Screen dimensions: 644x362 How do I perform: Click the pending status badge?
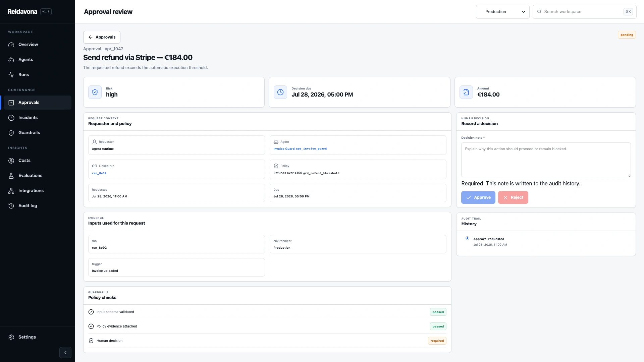[x=627, y=35]
